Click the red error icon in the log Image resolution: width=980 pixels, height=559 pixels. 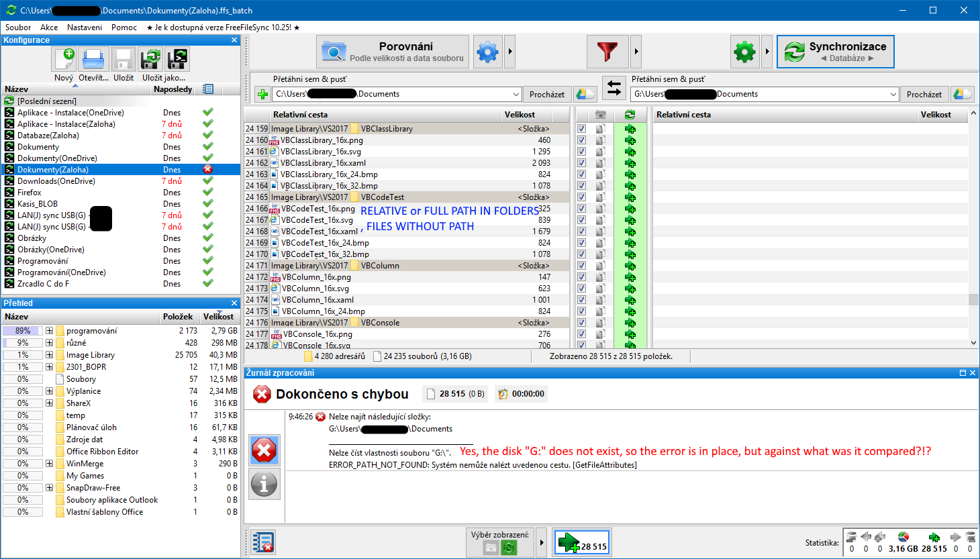click(264, 450)
